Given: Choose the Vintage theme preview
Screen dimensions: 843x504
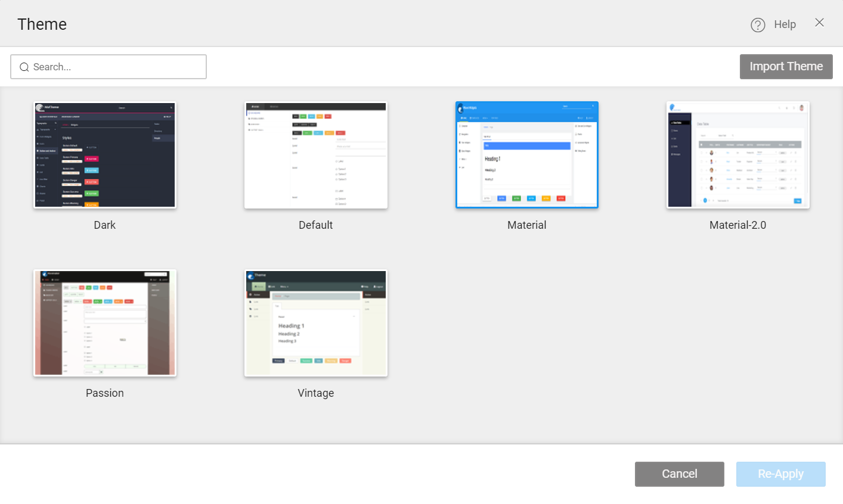Looking at the screenshot, I should [315, 322].
